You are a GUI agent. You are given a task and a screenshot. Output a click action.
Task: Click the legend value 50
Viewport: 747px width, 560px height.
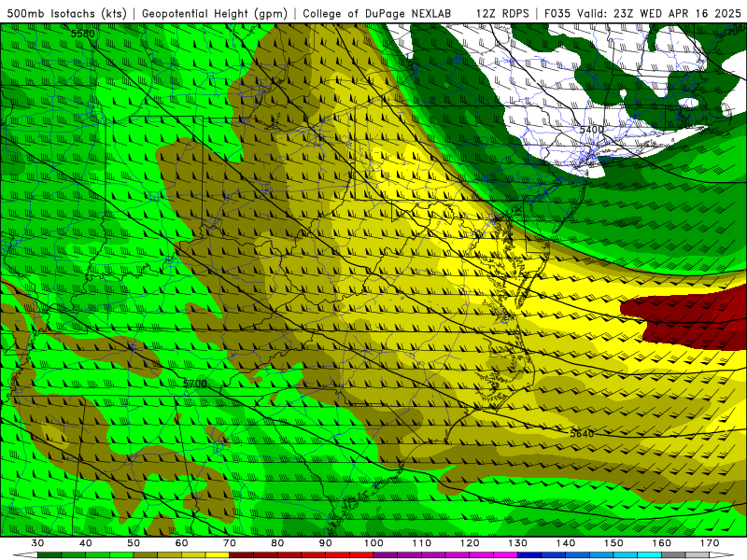tap(134, 543)
